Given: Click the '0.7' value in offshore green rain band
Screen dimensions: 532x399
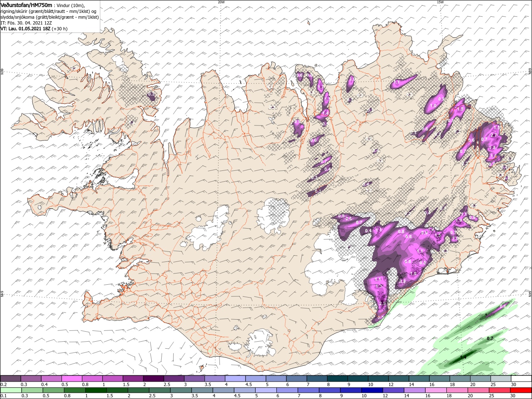Looking at the screenshot, I should pyautogui.click(x=490, y=339).
